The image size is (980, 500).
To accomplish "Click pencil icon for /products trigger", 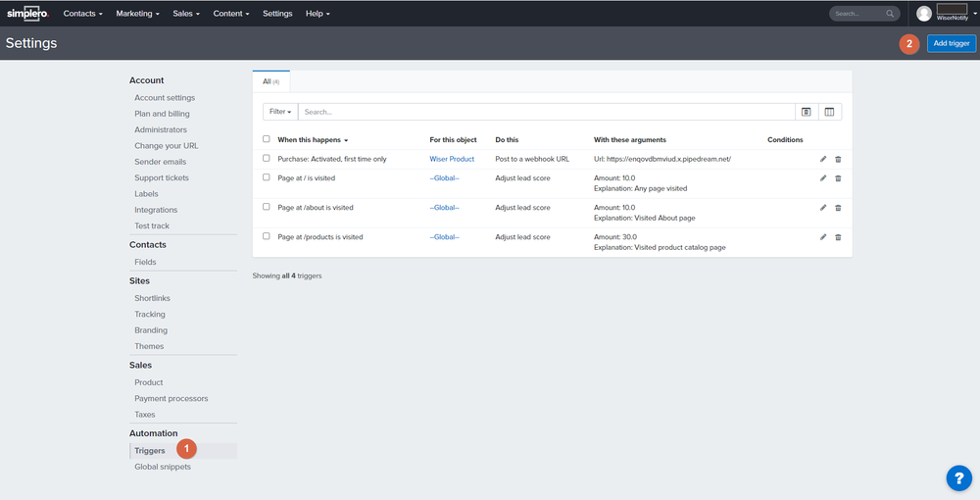I will pyautogui.click(x=823, y=237).
